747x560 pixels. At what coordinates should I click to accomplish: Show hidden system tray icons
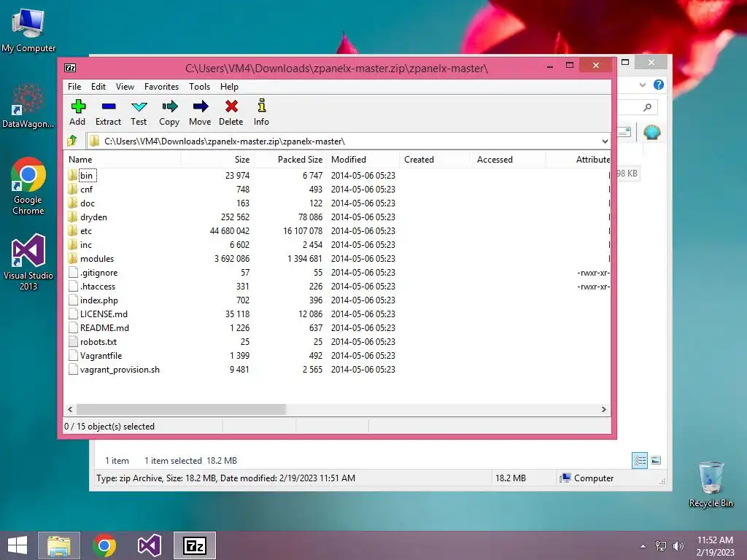pos(643,546)
